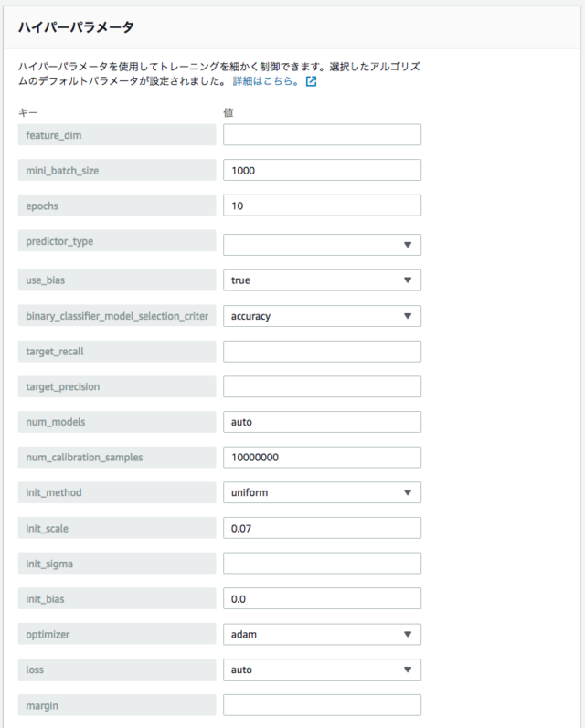Expand the optimizer dropdown showing adam
The height and width of the screenshot is (728, 585).
[x=322, y=635]
